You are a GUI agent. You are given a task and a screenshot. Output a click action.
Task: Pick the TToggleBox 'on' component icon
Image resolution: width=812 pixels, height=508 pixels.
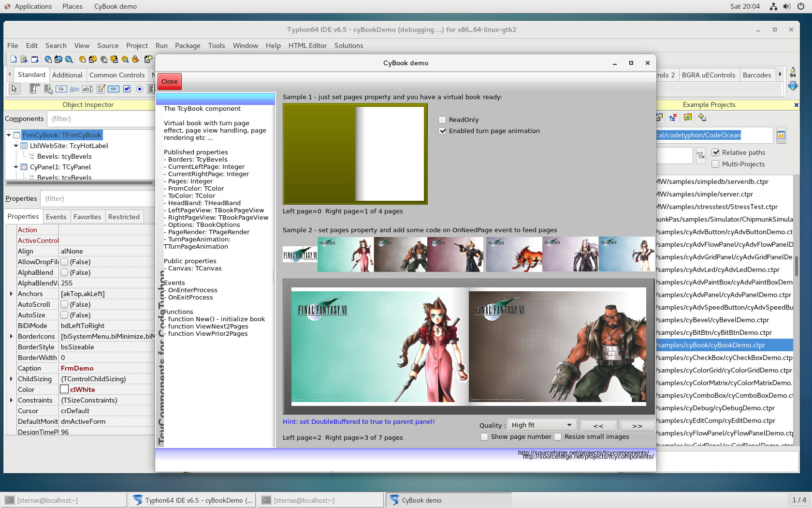(114, 89)
